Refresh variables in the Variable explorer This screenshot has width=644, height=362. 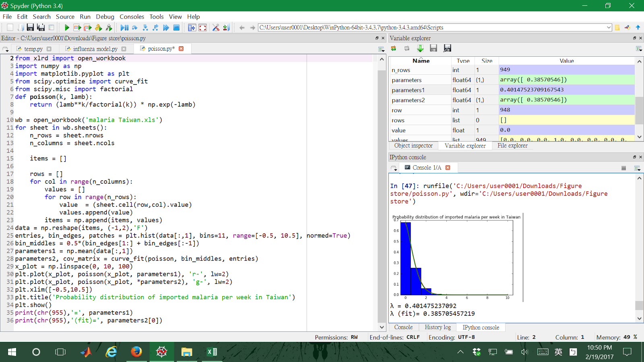coord(393,48)
